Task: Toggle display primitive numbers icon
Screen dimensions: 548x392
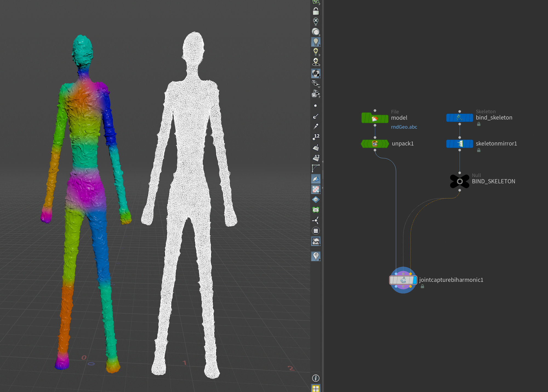Action: pyautogui.click(x=316, y=158)
